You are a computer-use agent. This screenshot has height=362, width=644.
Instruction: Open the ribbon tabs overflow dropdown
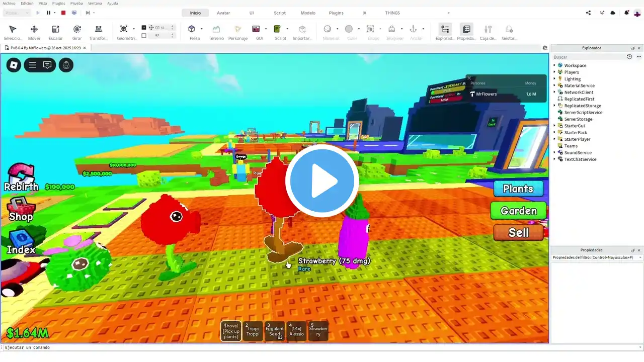coord(449,13)
